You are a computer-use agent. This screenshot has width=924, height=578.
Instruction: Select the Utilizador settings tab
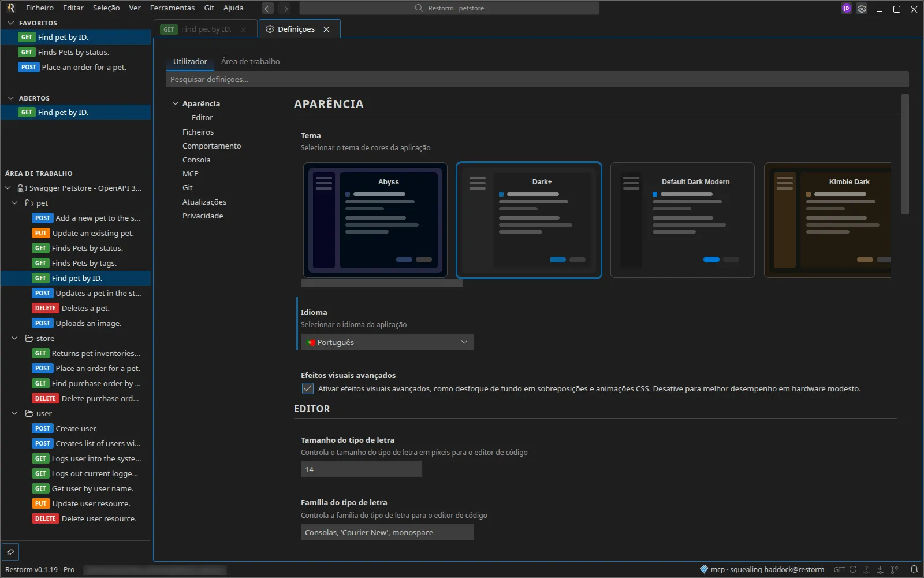190,61
